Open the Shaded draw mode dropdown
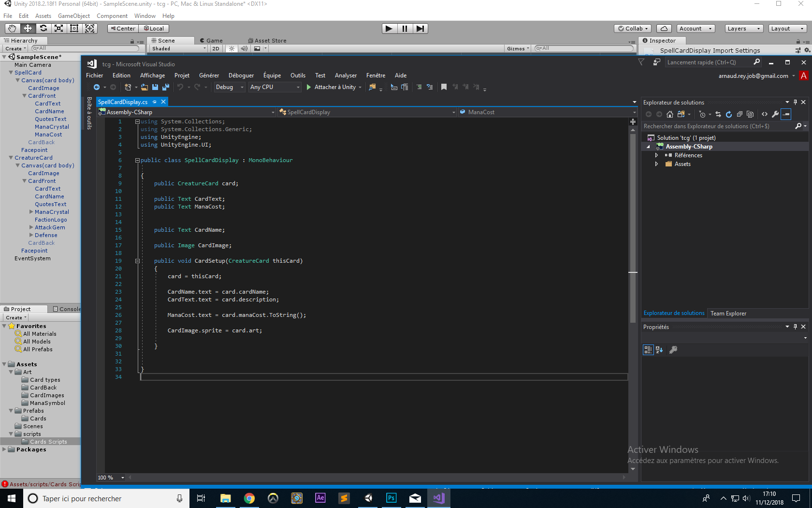The height and width of the screenshot is (508, 812). [x=177, y=48]
